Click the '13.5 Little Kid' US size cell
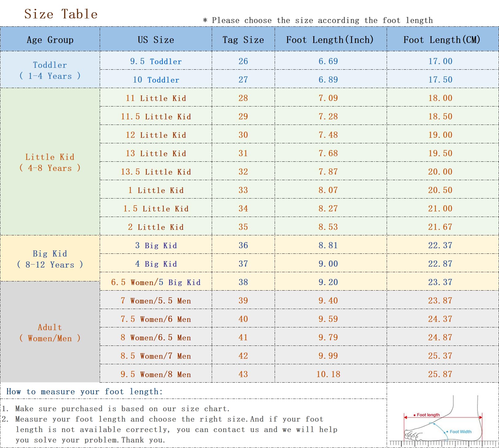 click(156, 172)
